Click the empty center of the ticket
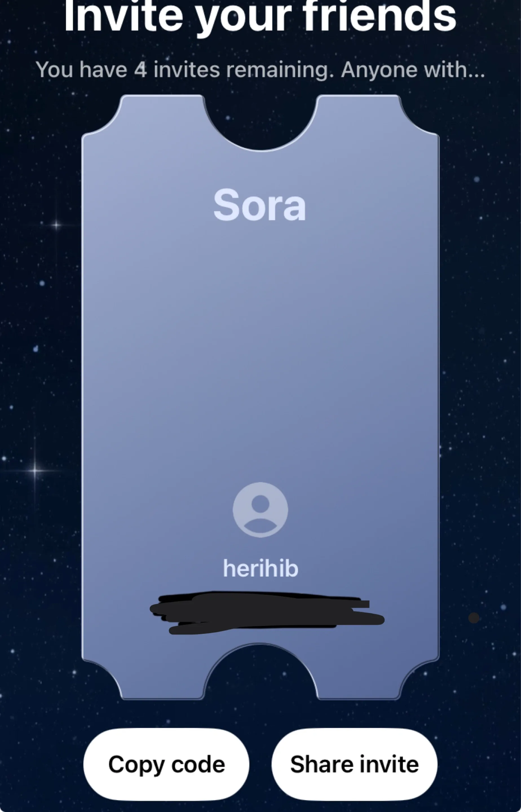521x812 pixels. (x=260, y=352)
